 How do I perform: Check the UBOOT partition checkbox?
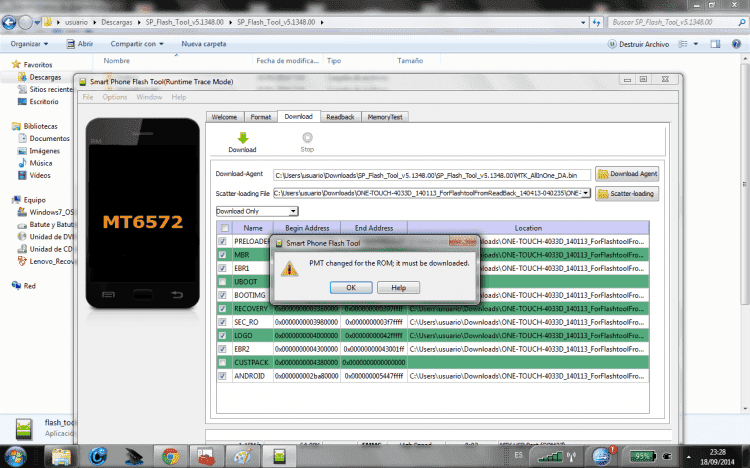(222, 281)
